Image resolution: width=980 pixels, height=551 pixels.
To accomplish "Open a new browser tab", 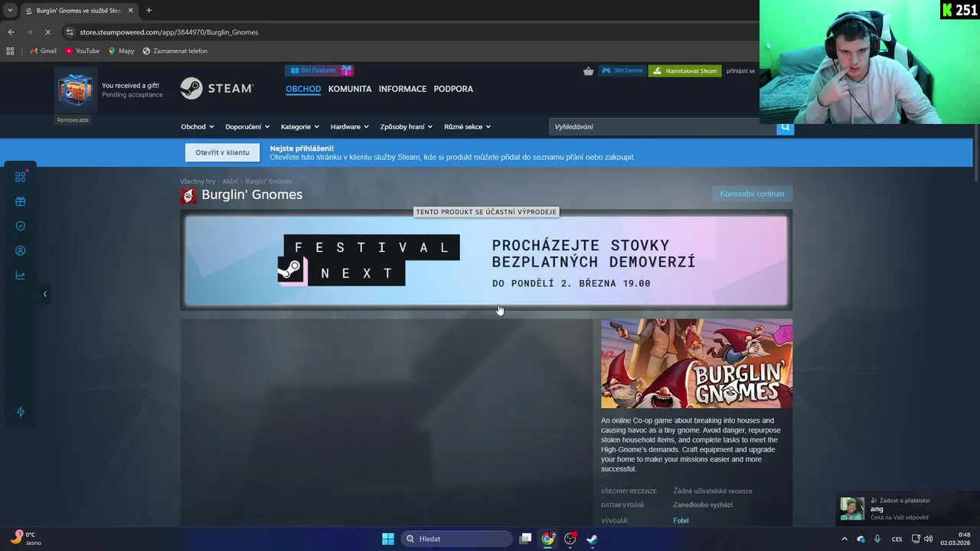I will 149,11.
